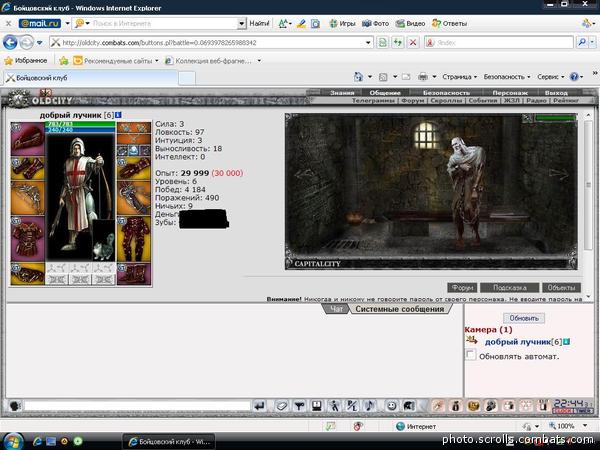Click the magnifier search icon near Yandex box

[x=582, y=42]
